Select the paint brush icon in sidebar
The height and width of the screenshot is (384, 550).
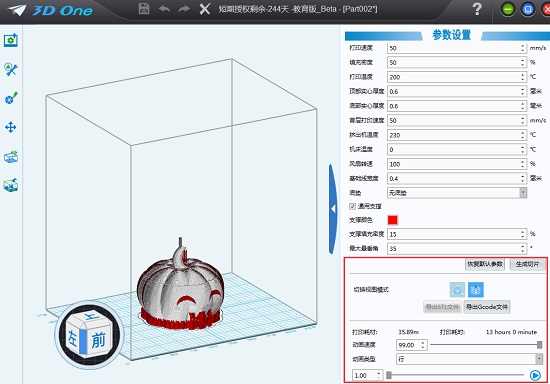coord(11,98)
